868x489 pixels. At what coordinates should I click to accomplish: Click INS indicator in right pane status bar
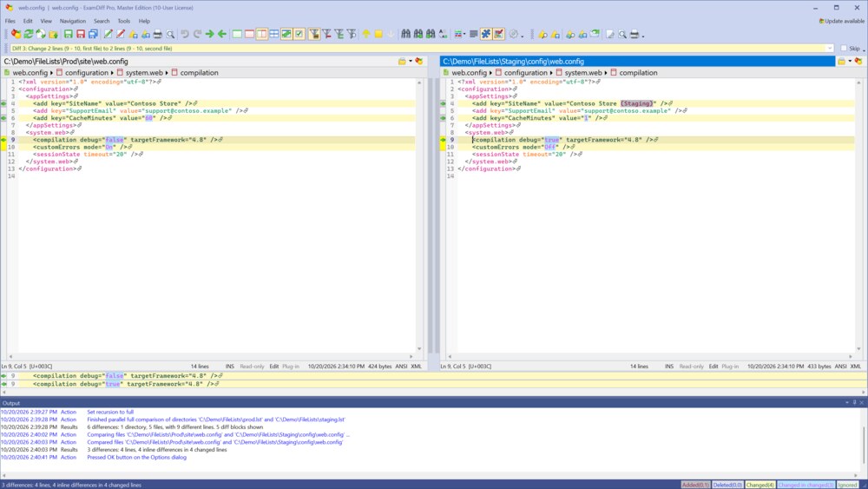[668, 366]
